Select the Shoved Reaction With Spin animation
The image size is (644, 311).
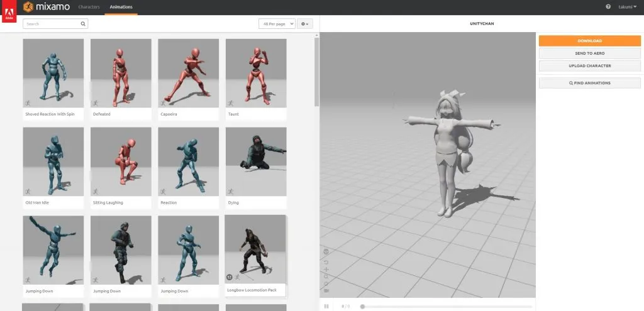pyautogui.click(x=53, y=73)
